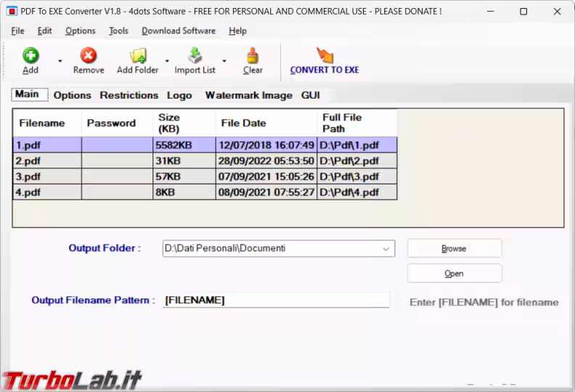Open the Edit menu
This screenshot has height=392, width=575.
[x=45, y=30]
